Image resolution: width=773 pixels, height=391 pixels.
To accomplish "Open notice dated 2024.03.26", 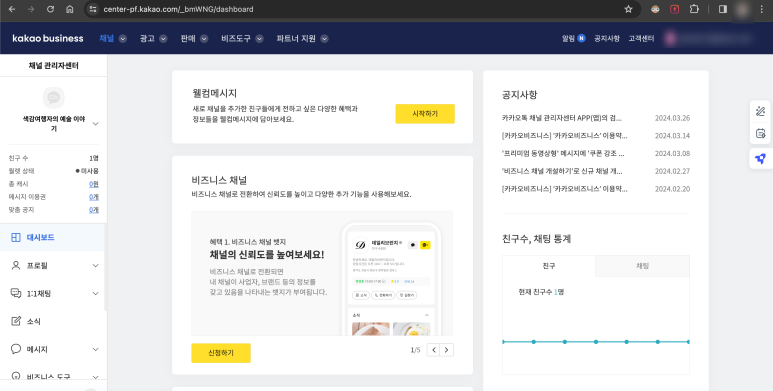I will point(596,118).
